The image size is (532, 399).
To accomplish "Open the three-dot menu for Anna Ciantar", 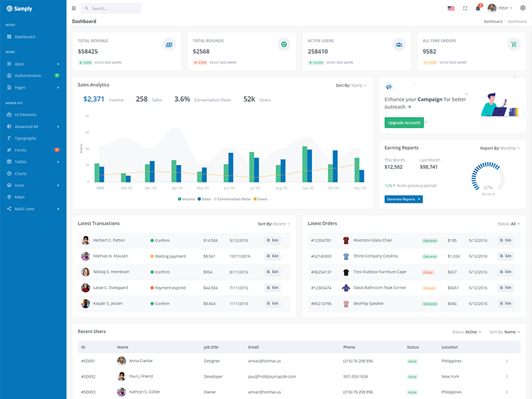I will coord(507,361).
